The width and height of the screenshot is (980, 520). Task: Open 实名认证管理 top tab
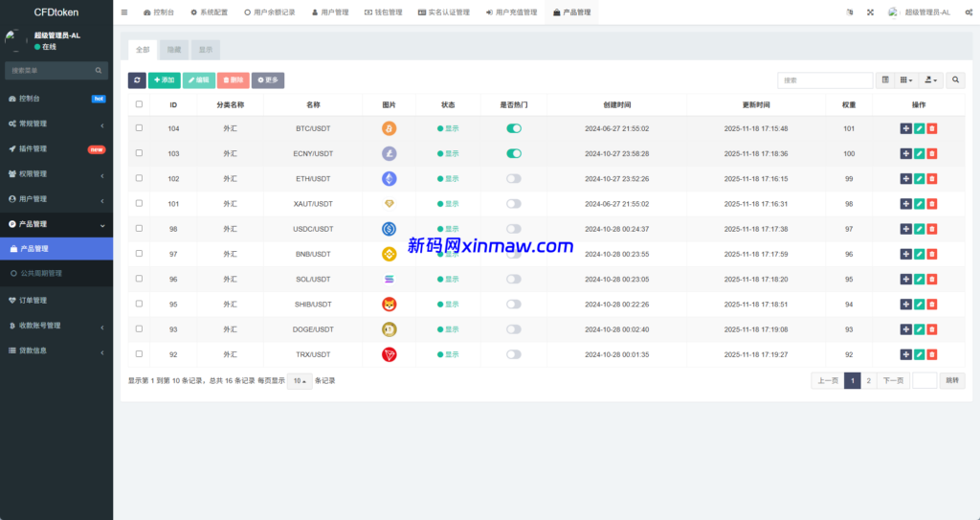click(x=444, y=12)
